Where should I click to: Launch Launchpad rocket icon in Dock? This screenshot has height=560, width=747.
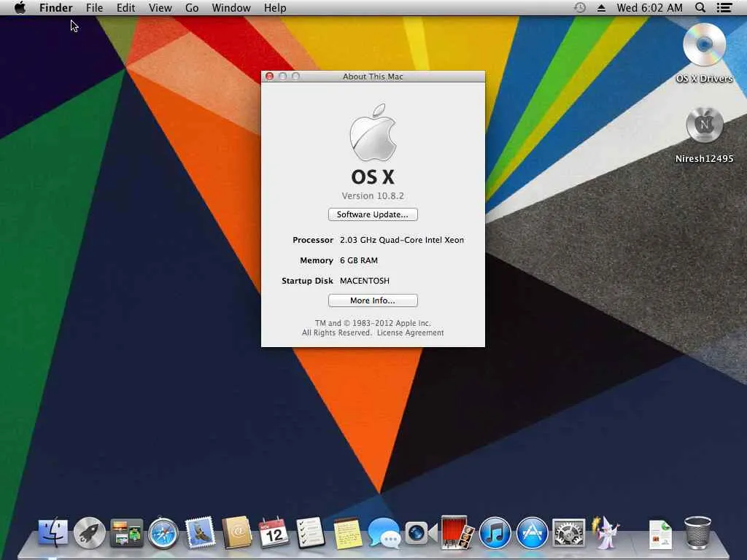[90, 532]
